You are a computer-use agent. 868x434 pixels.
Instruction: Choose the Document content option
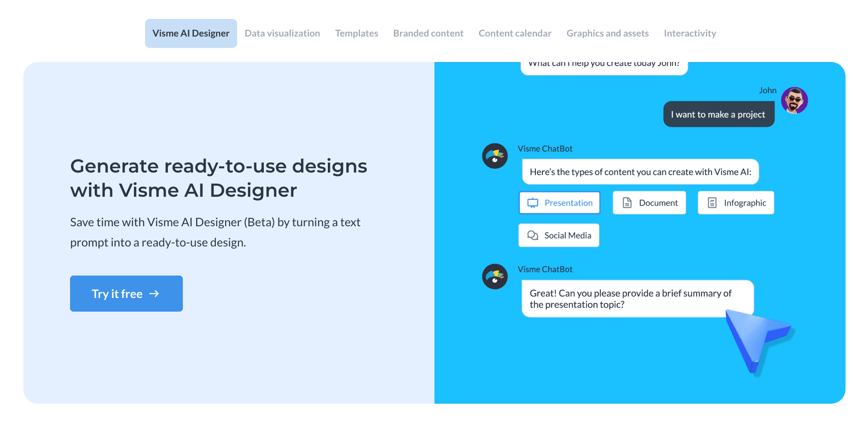pos(649,203)
